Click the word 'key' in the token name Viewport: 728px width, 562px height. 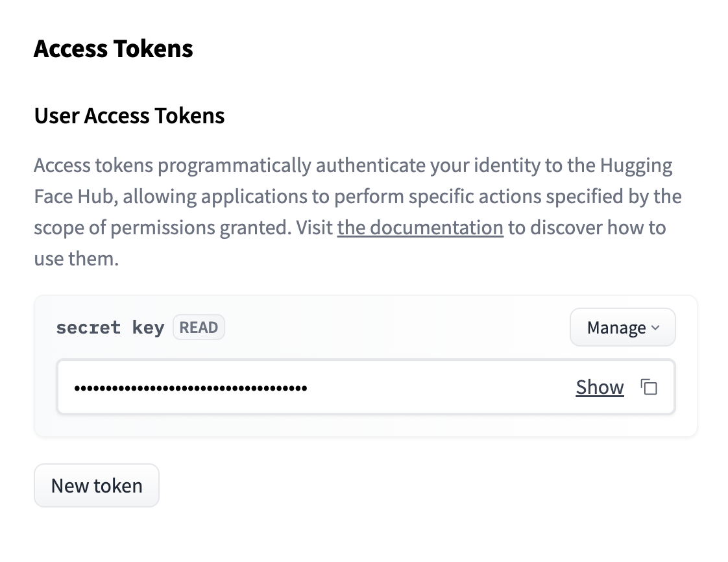tap(148, 328)
